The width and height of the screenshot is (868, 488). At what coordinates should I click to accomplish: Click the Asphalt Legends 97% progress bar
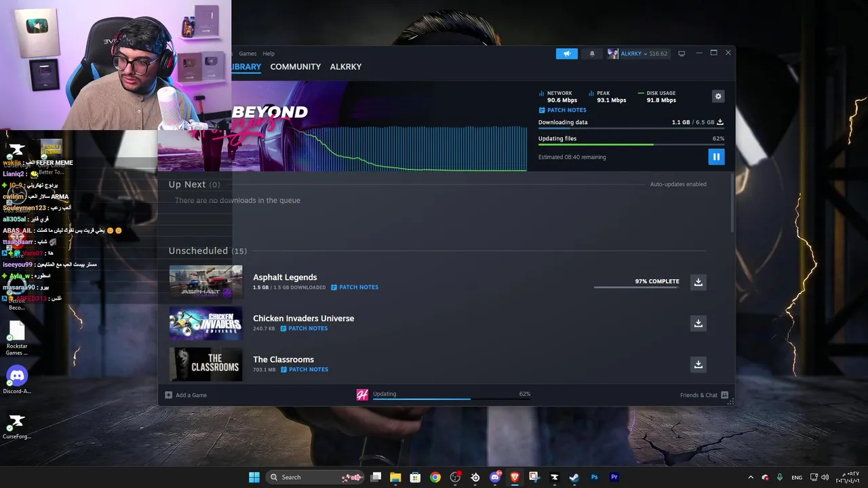click(636, 287)
